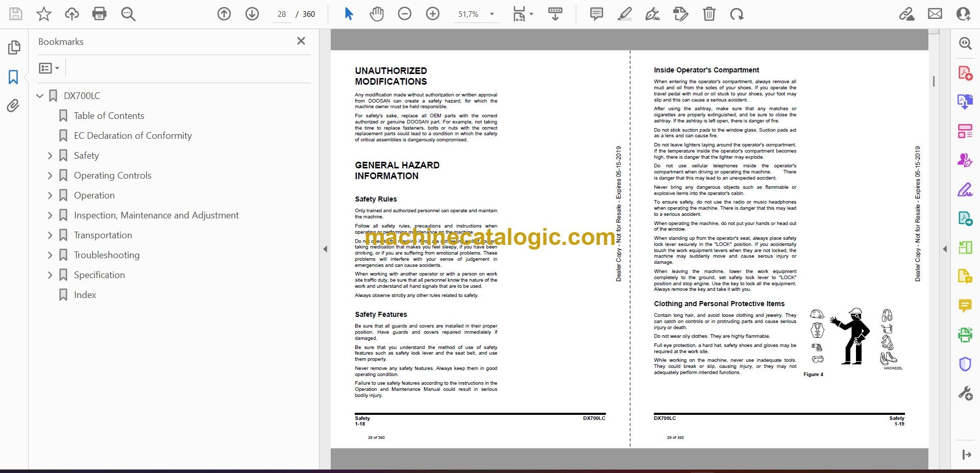The image size is (980, 473).
Task: Go to the previous page
Action: pos(224,14)
